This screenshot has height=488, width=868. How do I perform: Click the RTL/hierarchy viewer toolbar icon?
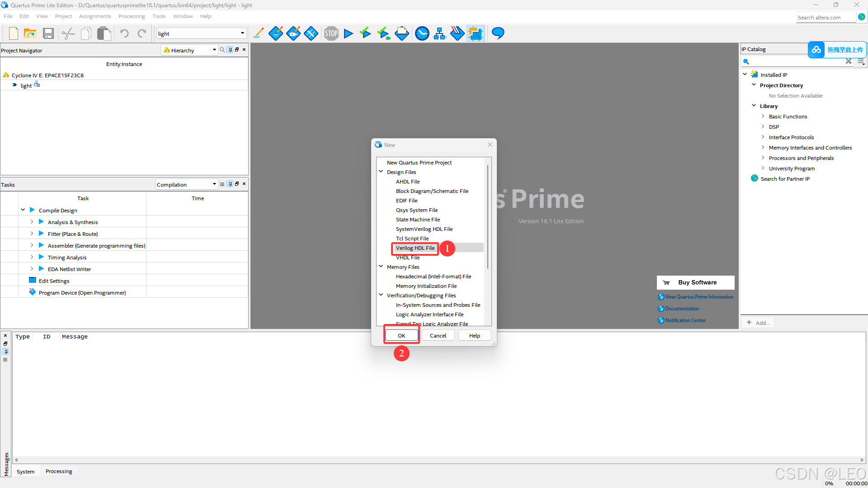[439, 33]
